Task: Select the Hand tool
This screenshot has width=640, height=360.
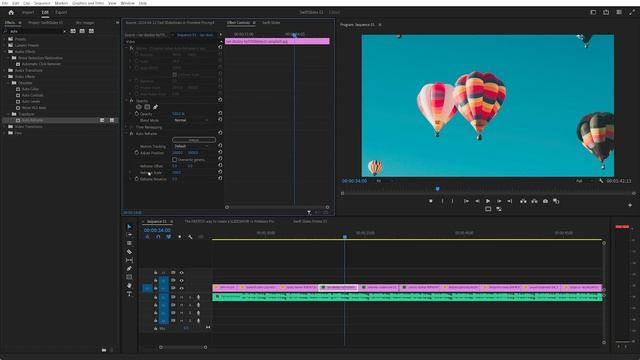Action: (129, 285)
